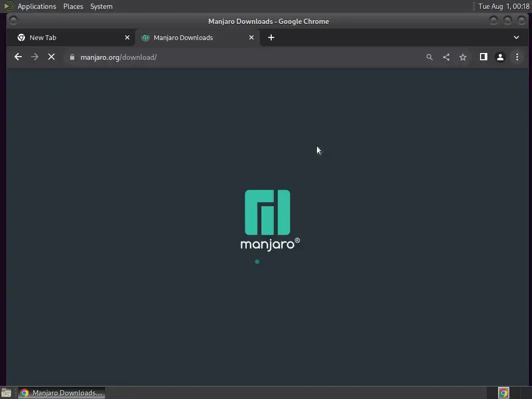View site security lock information
Image resolution: width=532 pixels, height=399 pixels.
pos(72,57)
